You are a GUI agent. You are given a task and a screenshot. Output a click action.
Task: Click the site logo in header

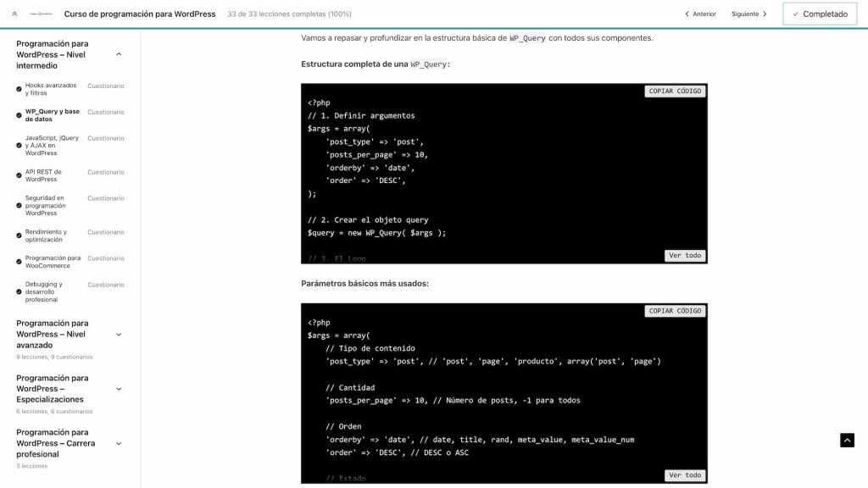coord(41,14)
